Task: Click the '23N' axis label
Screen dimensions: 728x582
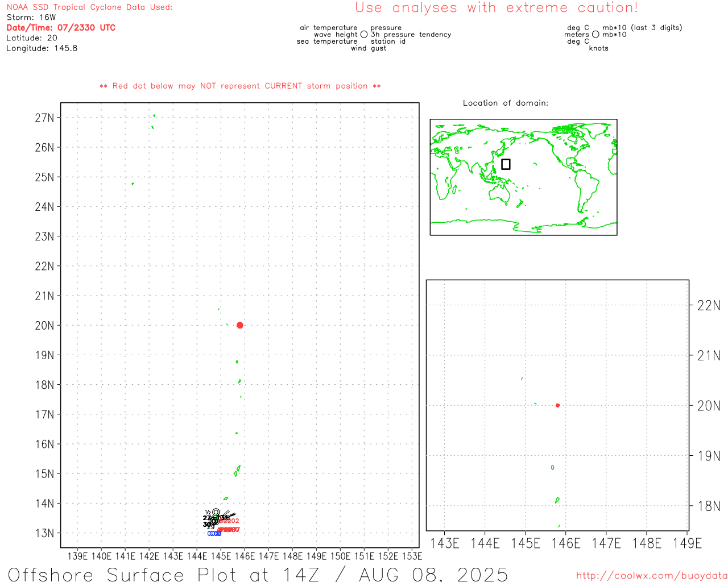Action: (x=44, y=236)
